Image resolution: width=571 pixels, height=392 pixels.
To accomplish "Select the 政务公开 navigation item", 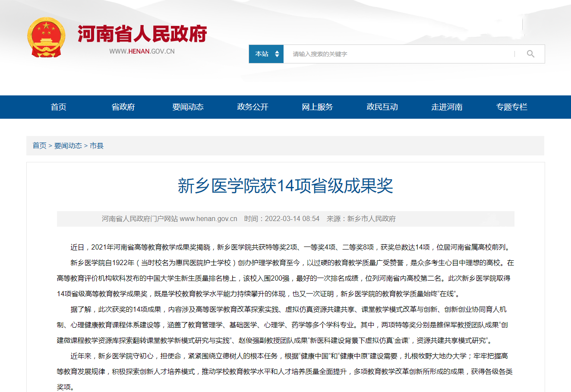I will (253, 107).
